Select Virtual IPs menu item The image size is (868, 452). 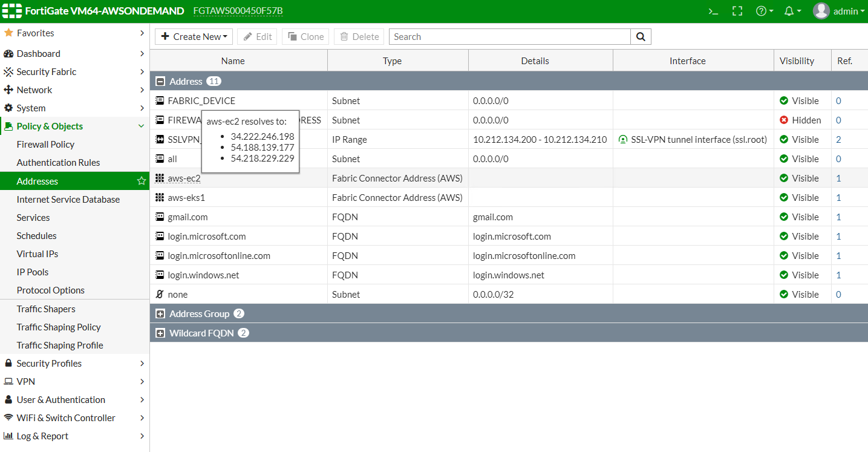tap(38, 254)
